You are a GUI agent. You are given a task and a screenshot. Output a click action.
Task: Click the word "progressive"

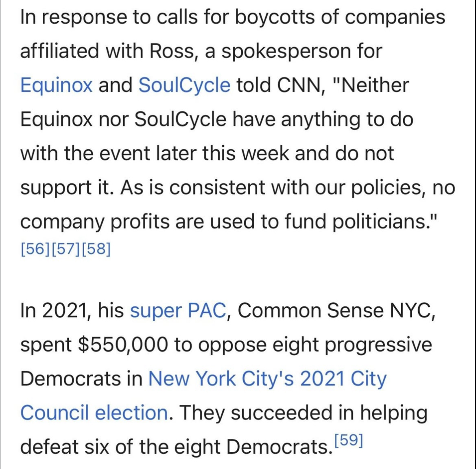378,345
